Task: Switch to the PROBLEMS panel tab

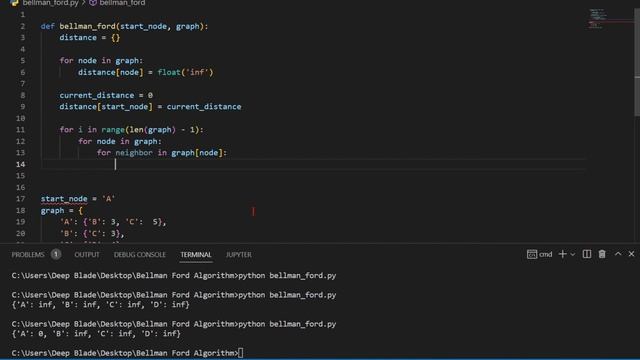Action: 28,255
